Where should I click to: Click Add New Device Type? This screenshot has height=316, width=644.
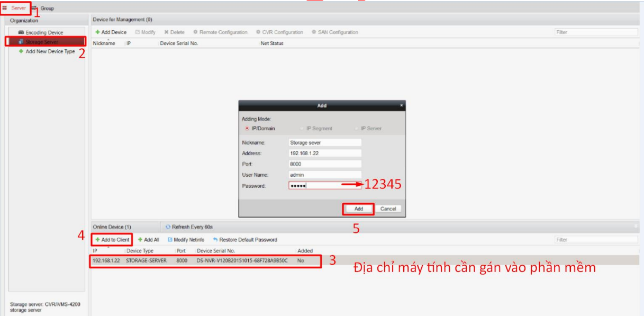pos(50,51)
